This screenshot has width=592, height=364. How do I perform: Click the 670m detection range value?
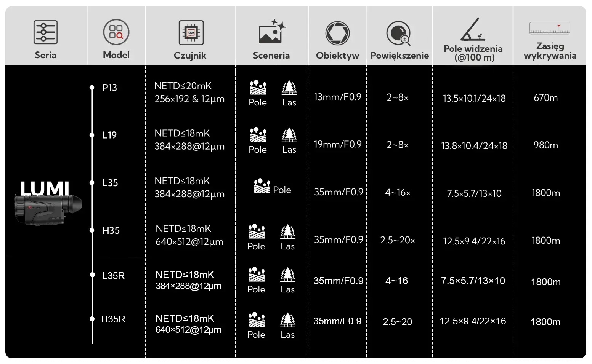point(545,98)
